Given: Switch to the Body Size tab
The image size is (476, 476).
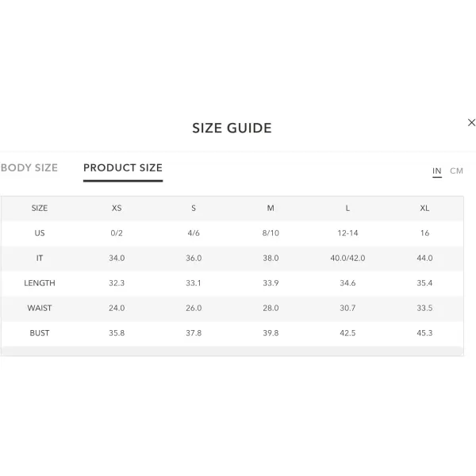Looking at the screenshot, I should point(29,168).
